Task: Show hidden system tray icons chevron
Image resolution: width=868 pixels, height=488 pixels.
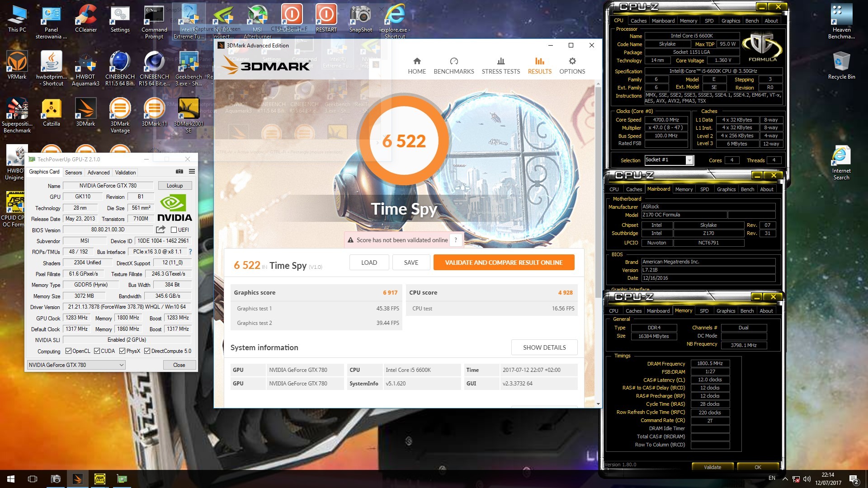Action: pos(785,479)
